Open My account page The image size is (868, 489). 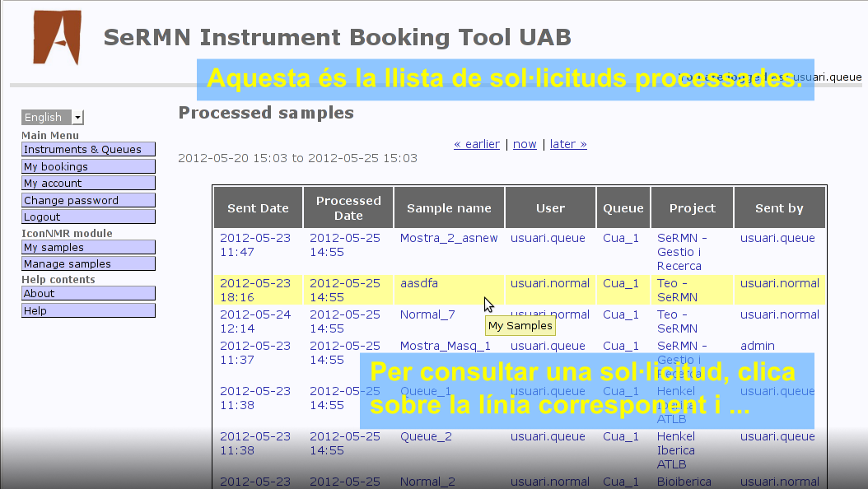(x=89, y=183)
